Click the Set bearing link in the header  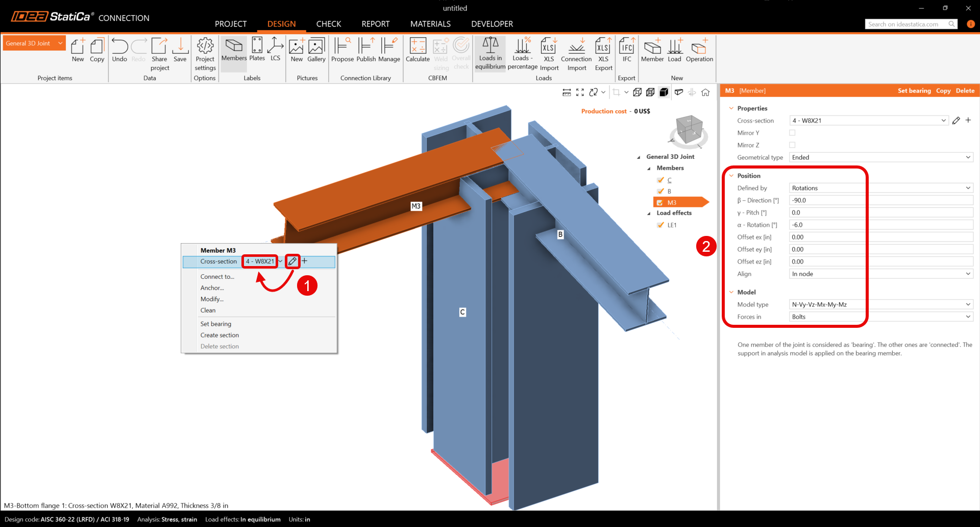pyautogui.click(x=914, y=91)
